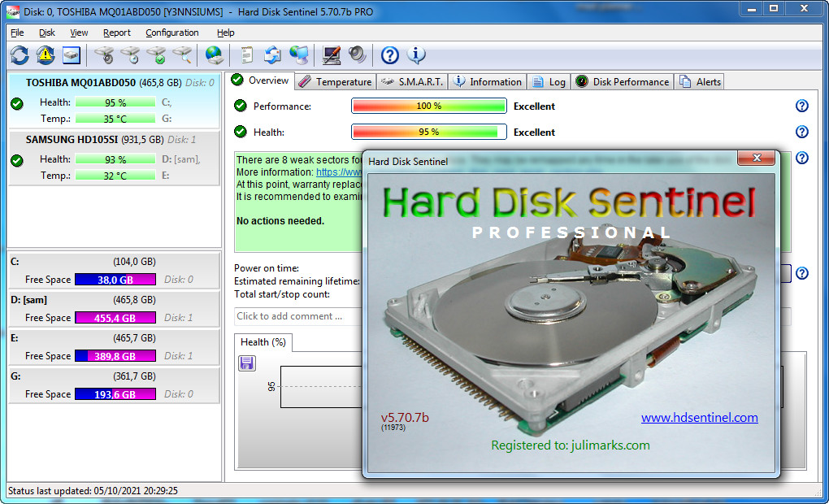Click the C: free space 38,0 GB bar
The width and height of the screenshot is (829, 504).
click(115, 280)
